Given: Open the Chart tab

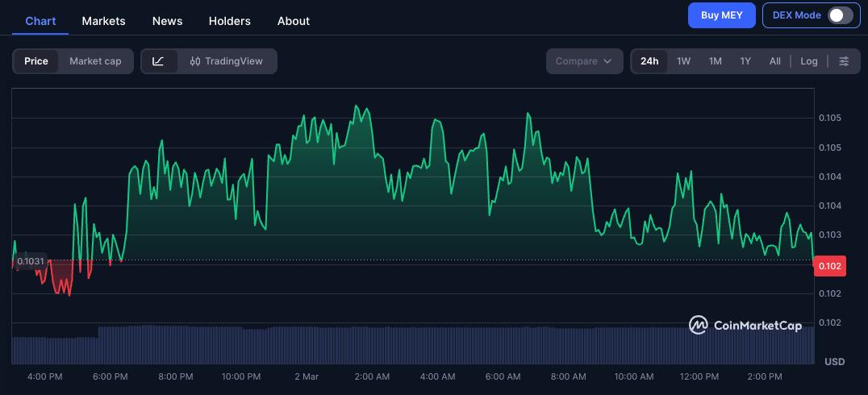Looking at the screenshot, I should [40, 21].
